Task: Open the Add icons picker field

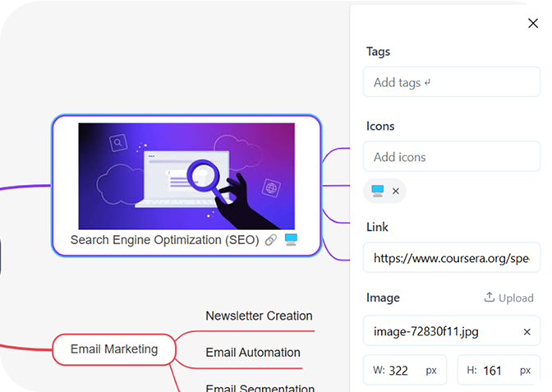Action: coord(451,157)
